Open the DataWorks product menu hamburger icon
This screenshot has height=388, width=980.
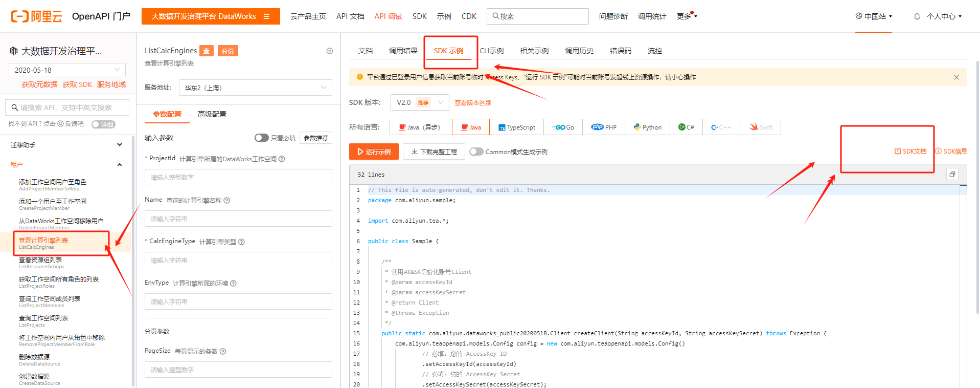click(266, 16)
